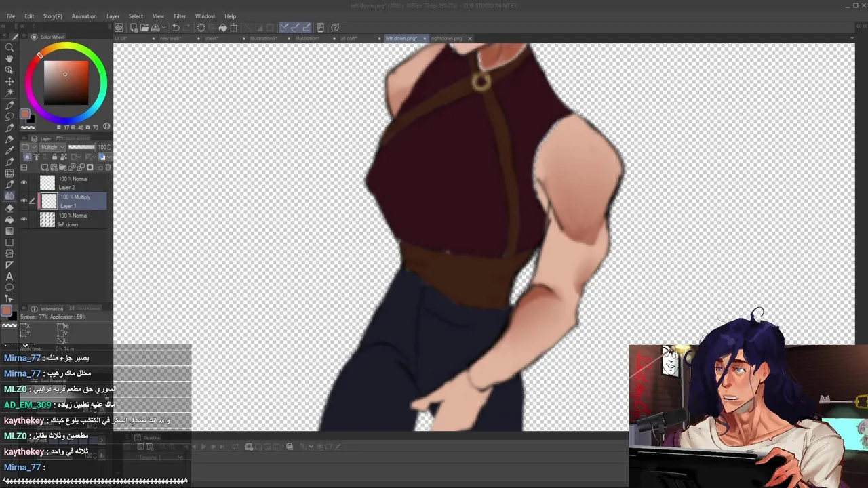The height and width of the screenshot is (488, 868).
Task: Select the Frame border tool
Action: pyautogui.click(x=9, y=253)
